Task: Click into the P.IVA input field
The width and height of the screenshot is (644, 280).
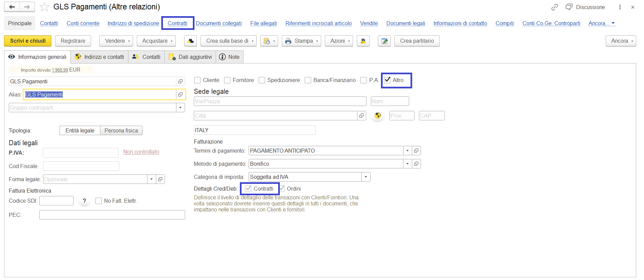Action: click(81, 153)
